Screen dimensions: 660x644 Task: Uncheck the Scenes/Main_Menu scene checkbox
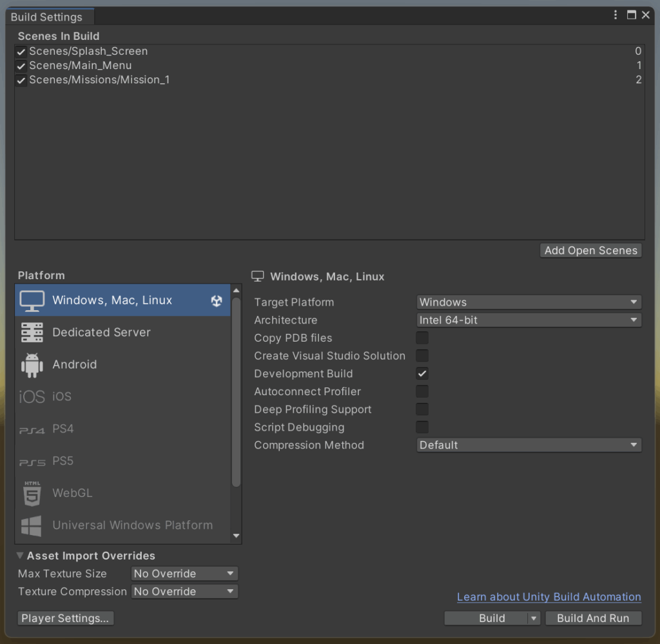click(21, 66)
